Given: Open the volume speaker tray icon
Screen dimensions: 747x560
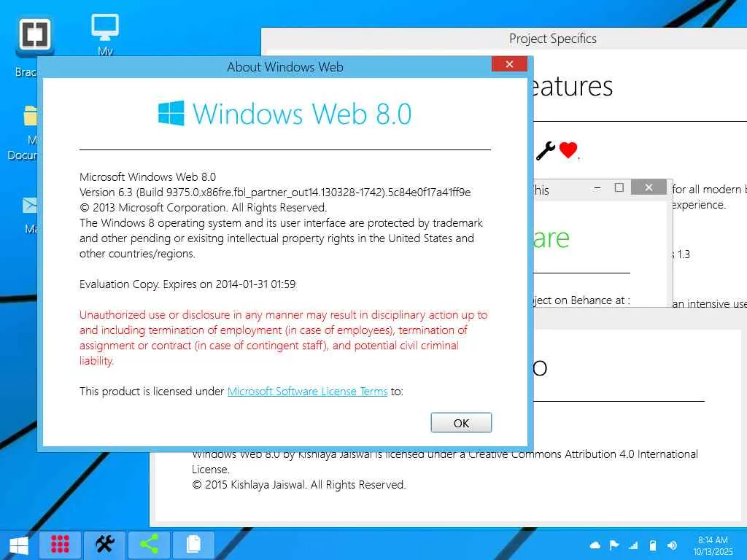Looking at the screenshot, I should point(672,545).
